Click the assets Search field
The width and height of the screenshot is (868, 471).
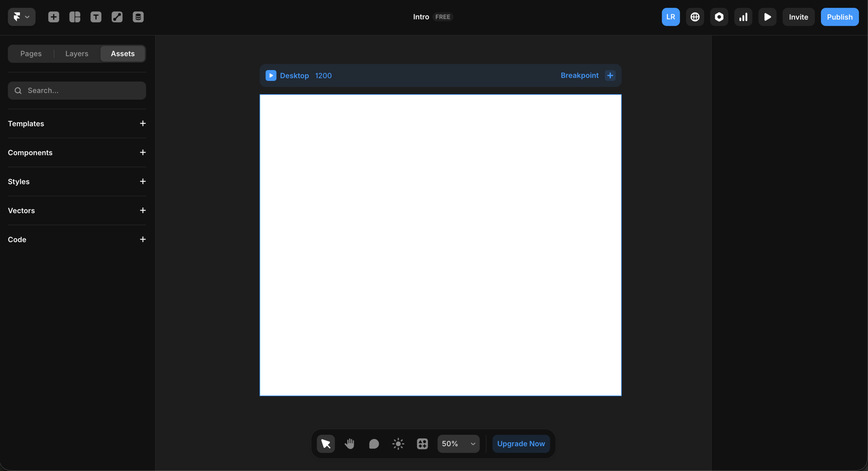pos(77,90)
